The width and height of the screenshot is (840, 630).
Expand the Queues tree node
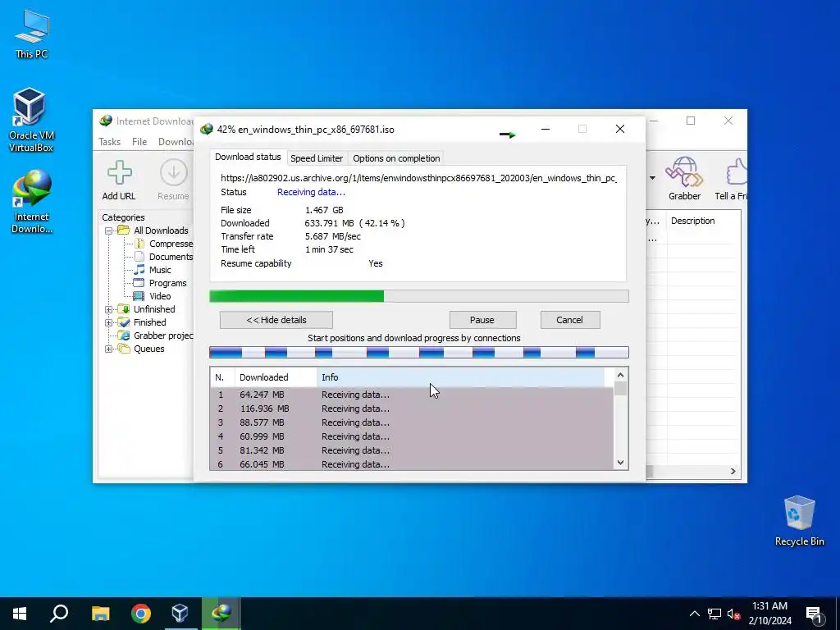click(109, 349)
